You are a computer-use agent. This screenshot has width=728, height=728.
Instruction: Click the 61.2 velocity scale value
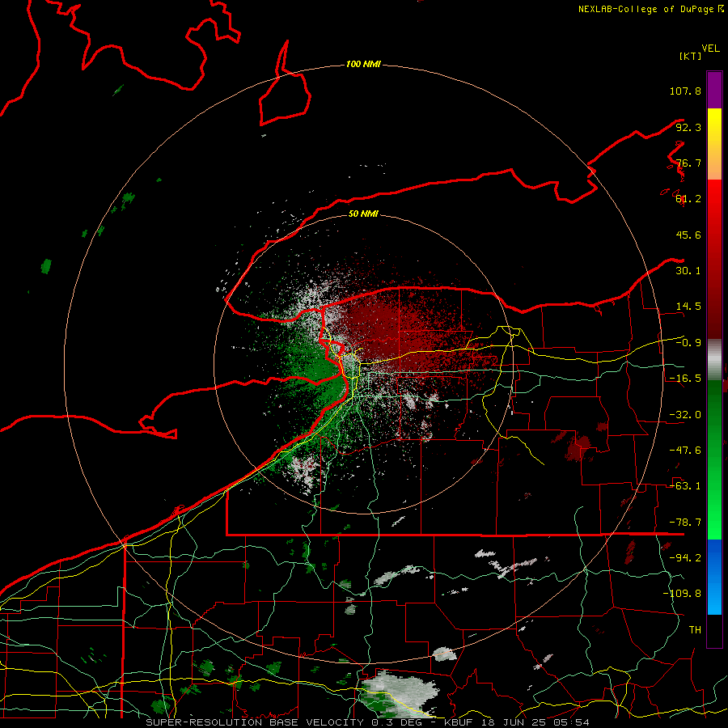[688, 199]
